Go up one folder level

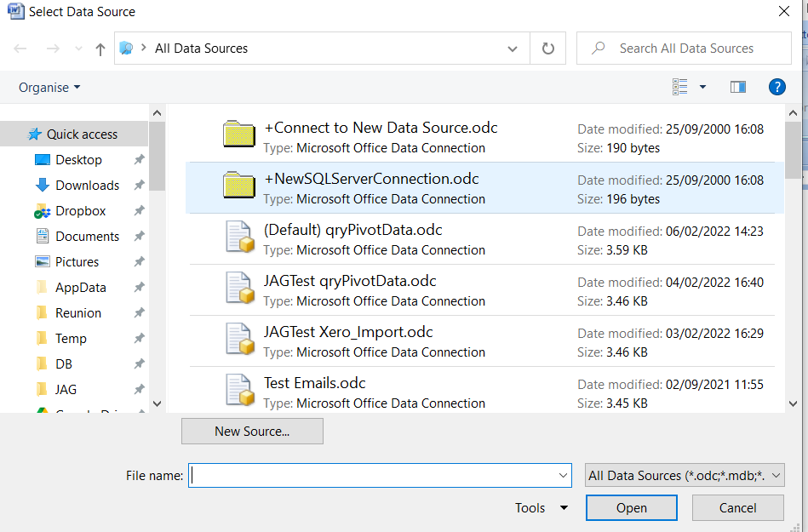click(100, 49)
